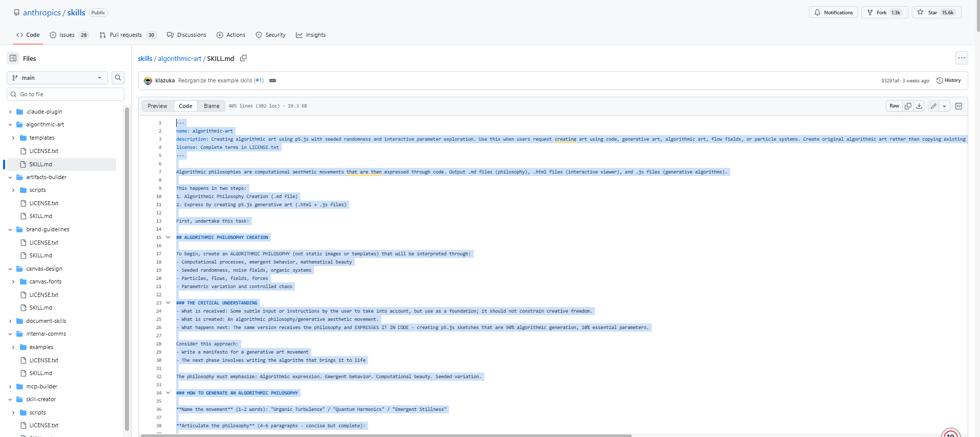
Task: Edit the file with pencil icon
Action: click(933, 106)
